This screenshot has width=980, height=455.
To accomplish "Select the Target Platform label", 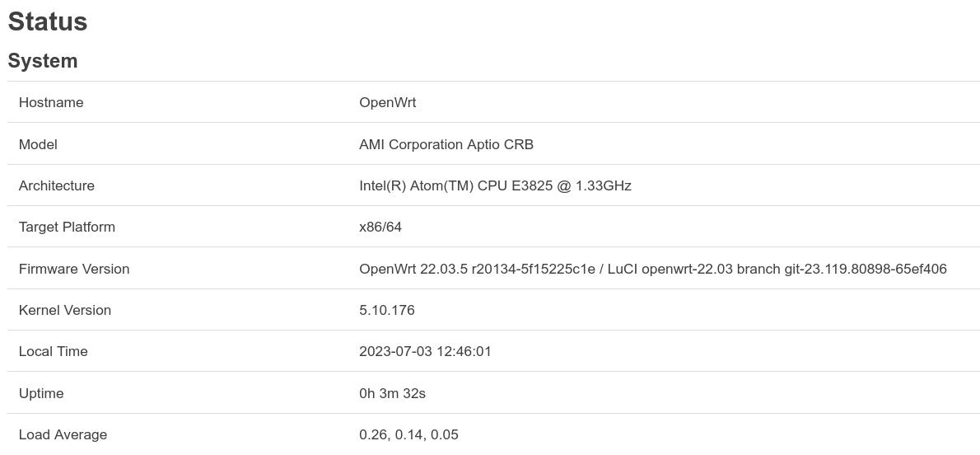I will [x=67, y=227].
